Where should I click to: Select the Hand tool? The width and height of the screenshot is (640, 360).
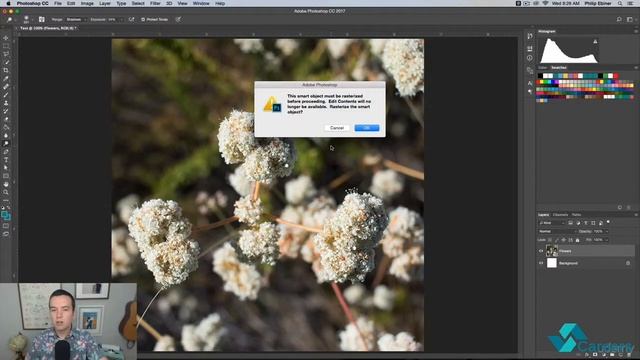[x=6, y=184]
